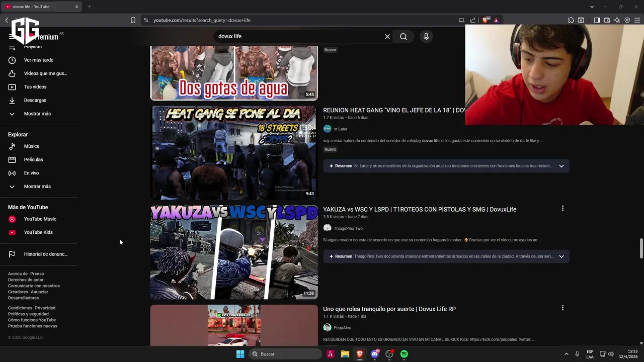Open the browser extensions puzzle icon
This screenshot has height=362, width=644.
tap(571, 20)
